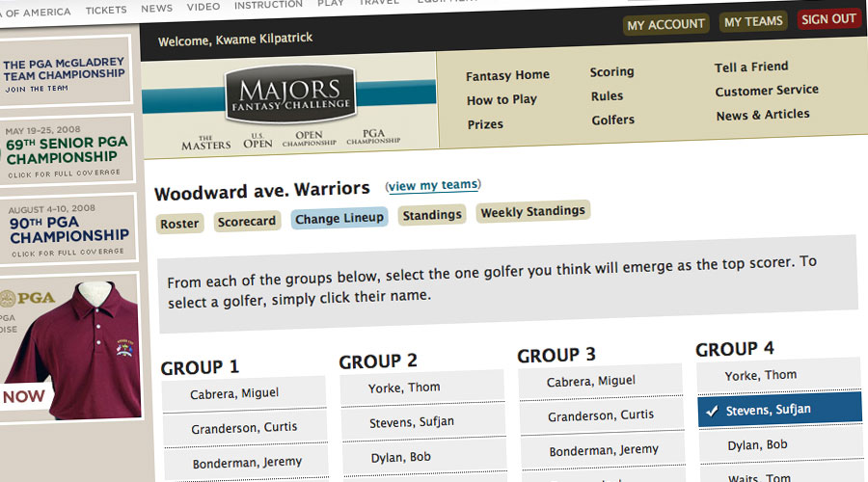Switch to the Scorecard tab

pyautogui.click(x=246, y=222)
